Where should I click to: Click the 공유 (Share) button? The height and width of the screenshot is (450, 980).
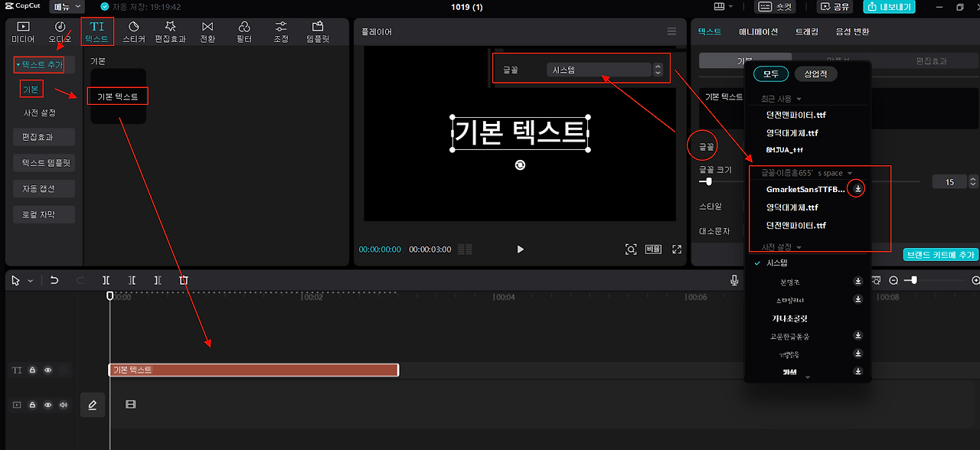tap(835, 7)
